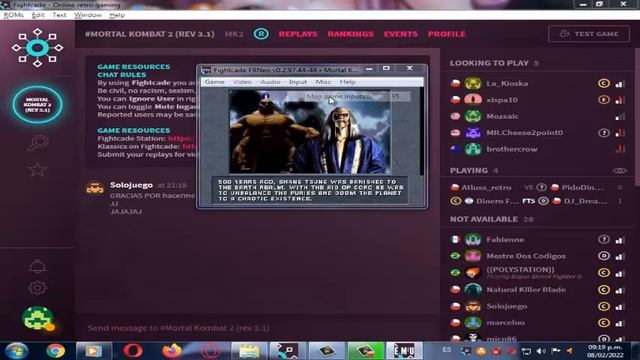This screenshot has width=640, height=360.
Task: Click the icon beside Mestre Dos Codigos
Action: tap(604, 256)
